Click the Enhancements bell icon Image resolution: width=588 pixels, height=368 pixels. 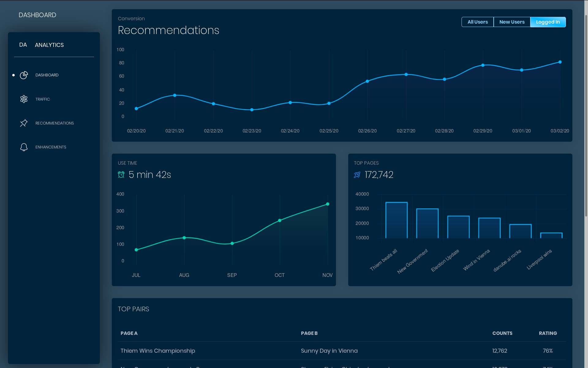pos(24,147)
